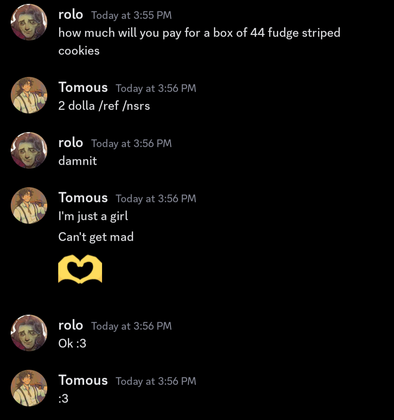Click rolo username above 'Ok :3'
Viewport: 394px width, 420px height.
71,325
